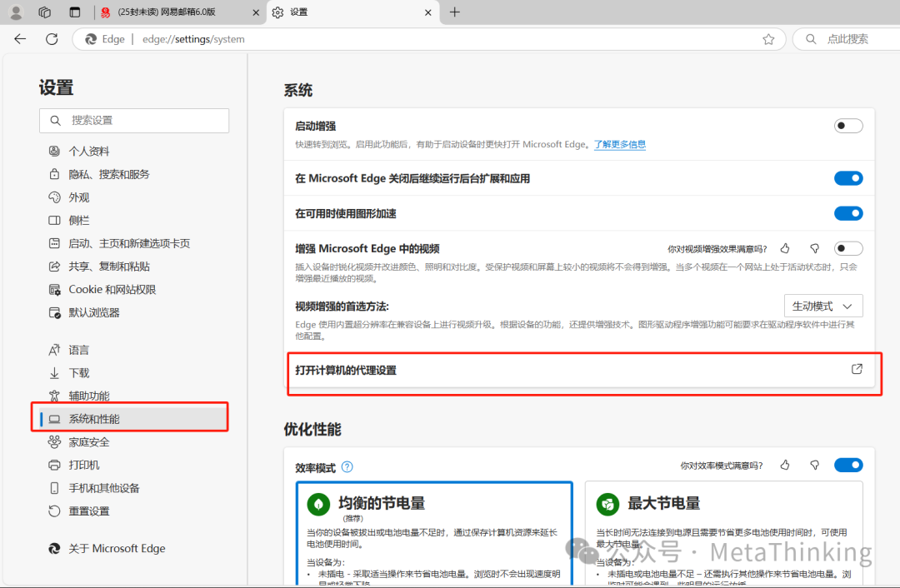Click the 下载 arrow icon
Image resolution: width=900 pixels, height=588 pixels.
click(x=54, y=373)
